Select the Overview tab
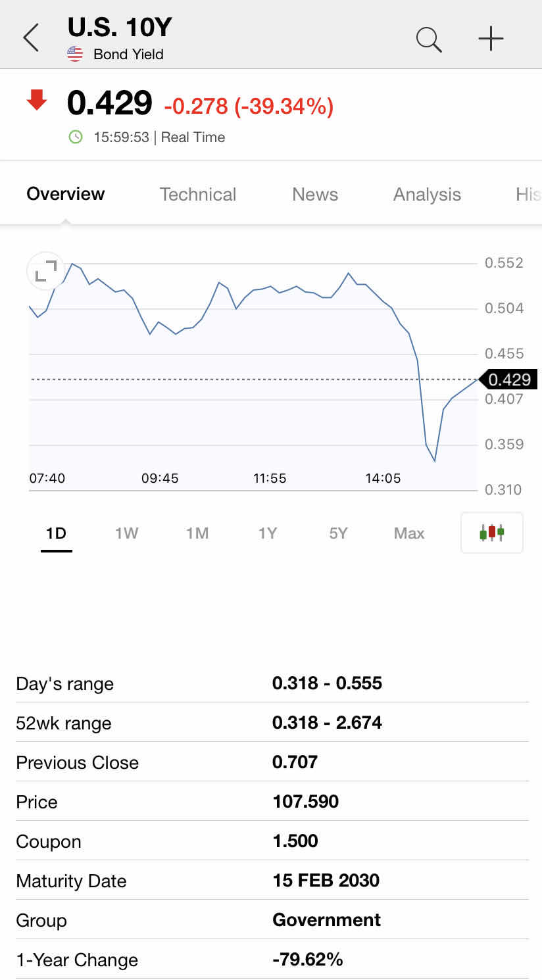The width and height of the screenshot is (542, 980). tap(65, 194)
